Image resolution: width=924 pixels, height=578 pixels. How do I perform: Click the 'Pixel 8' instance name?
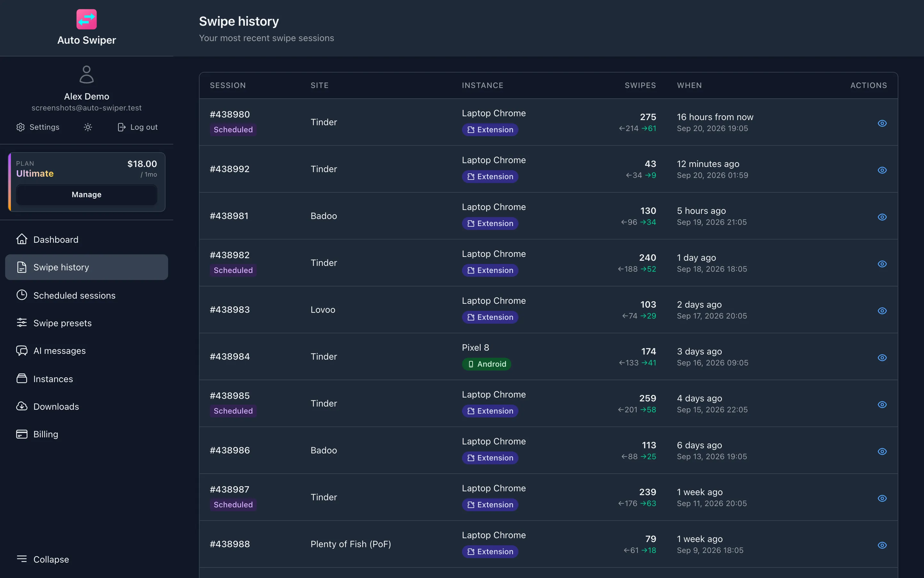475,347
